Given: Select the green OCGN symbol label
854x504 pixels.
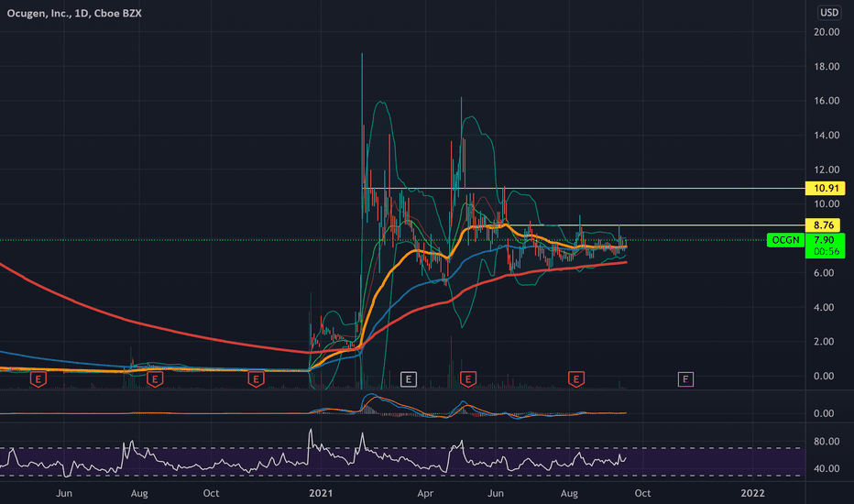Looking at the screenshot, I should point(785,240).
